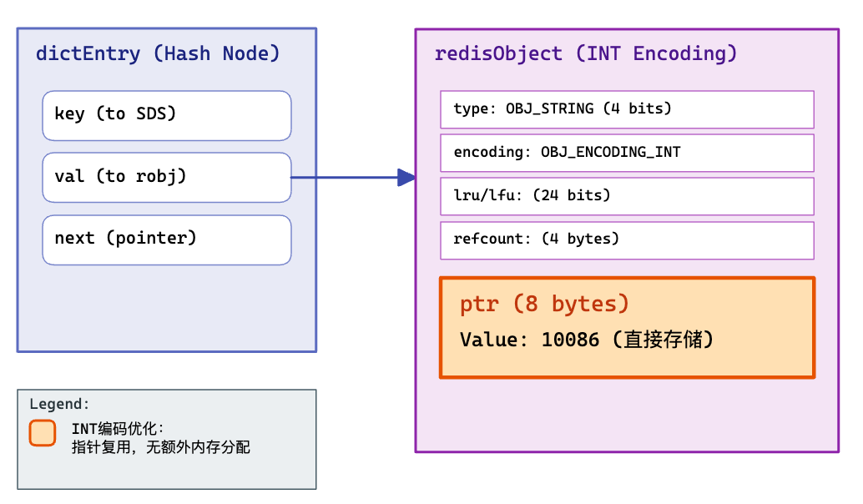863x504 pixels.
Task: Click the "INT编码优化:" legend text
Action: pos(118,429)
